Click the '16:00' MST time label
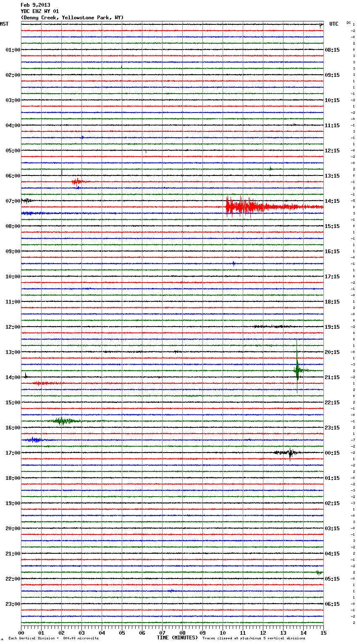 [13, 428]
